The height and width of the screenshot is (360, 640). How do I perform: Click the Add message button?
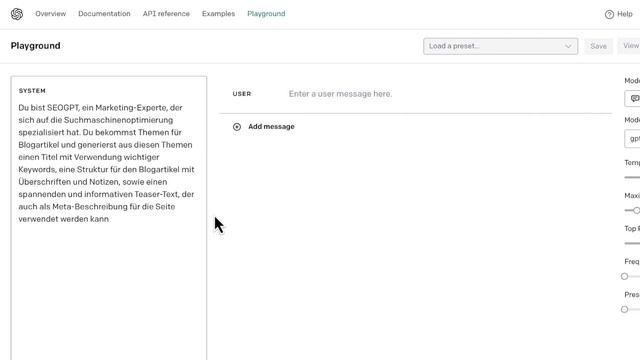[x=264, y=127]
